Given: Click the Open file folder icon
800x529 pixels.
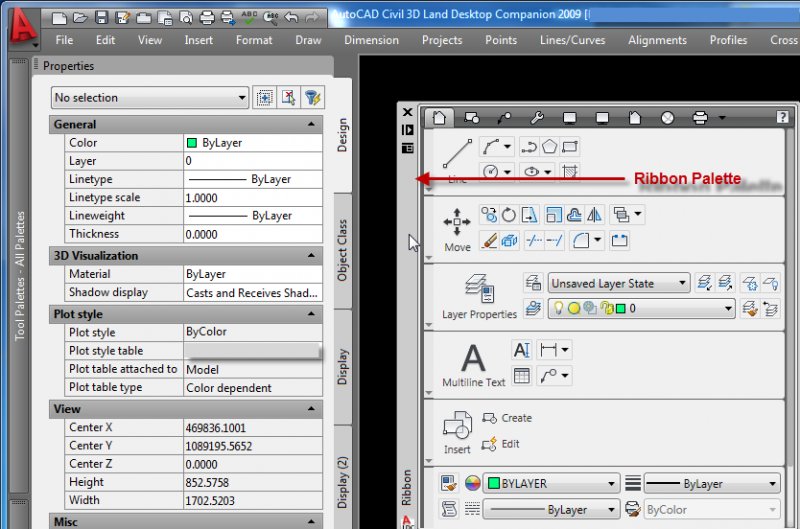Looking at the screenshot, I should click(x=80, y=18).
